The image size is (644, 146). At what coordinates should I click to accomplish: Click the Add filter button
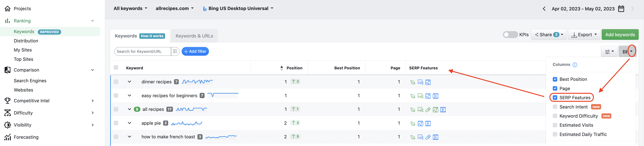coord(195,52)
